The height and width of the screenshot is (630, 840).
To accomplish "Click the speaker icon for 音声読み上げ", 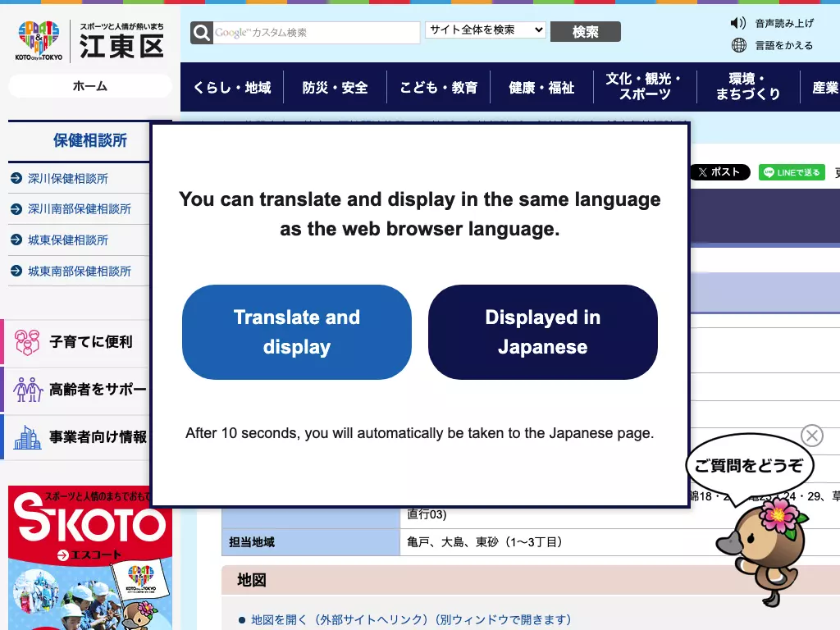I will coord(737,23).
